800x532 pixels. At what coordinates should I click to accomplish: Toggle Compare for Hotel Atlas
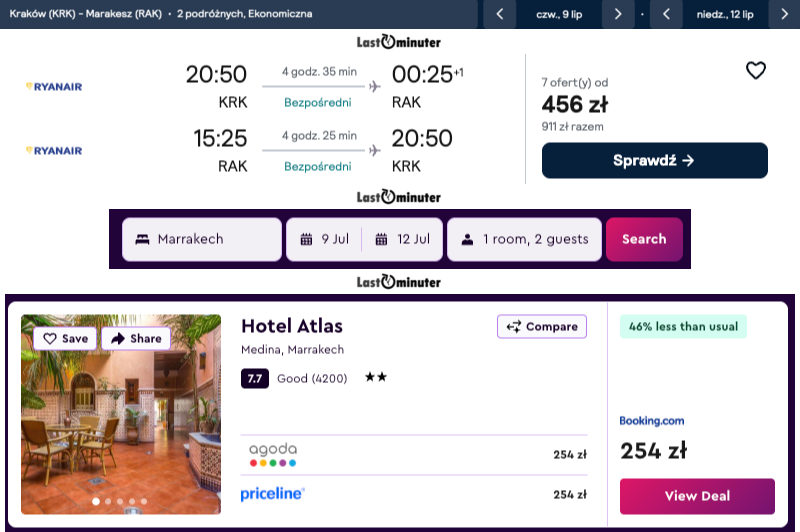pyautogui.click(x=541, y=326)
